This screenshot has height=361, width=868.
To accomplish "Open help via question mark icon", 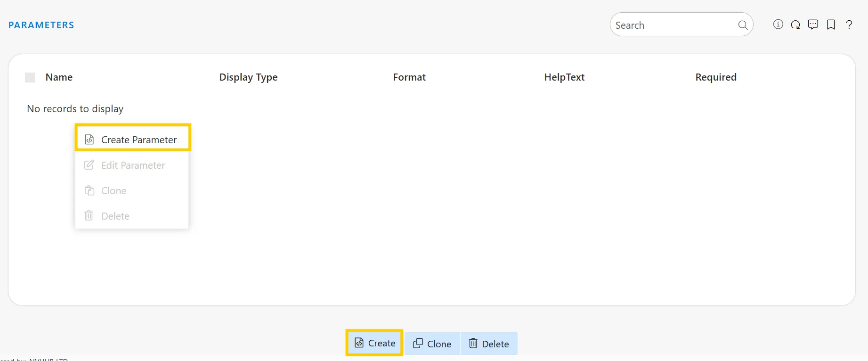I will [x=849, y=25].
